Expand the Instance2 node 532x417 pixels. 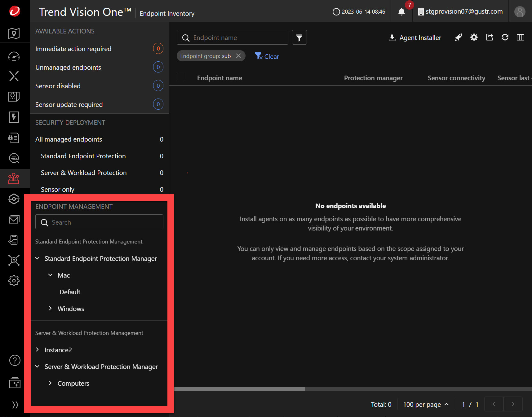pos(38,350)
